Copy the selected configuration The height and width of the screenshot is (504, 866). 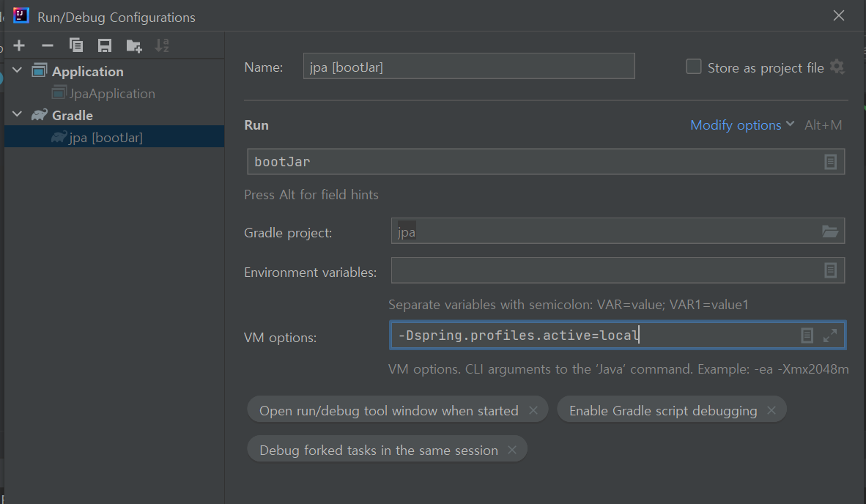tap(75, 45)
